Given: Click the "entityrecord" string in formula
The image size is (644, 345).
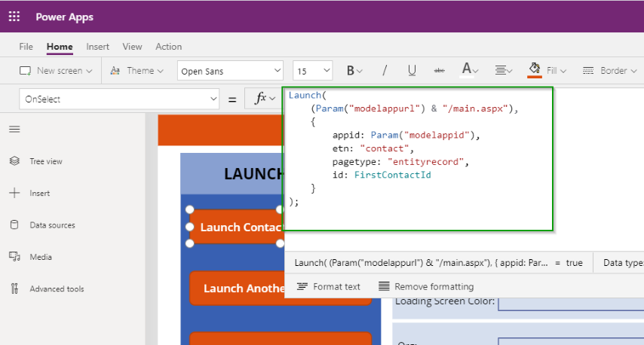Looking at the screenshot, I should click(425, 162).
